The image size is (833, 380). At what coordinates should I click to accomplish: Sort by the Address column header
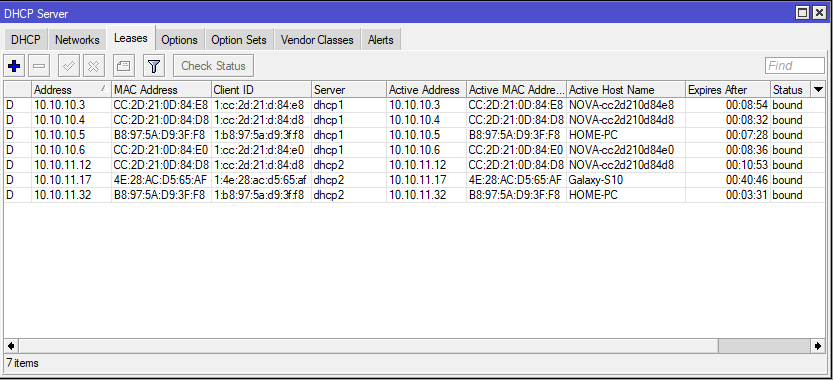click(x=72, y=89)
